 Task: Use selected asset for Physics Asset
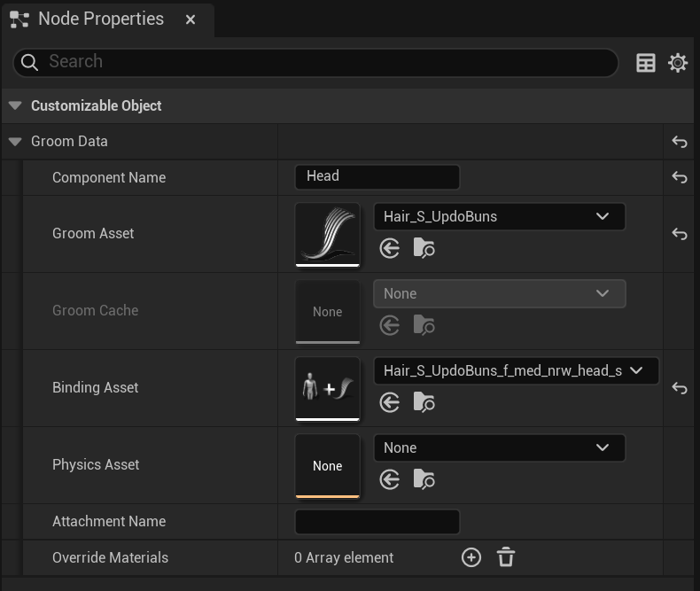pos(389,480)
